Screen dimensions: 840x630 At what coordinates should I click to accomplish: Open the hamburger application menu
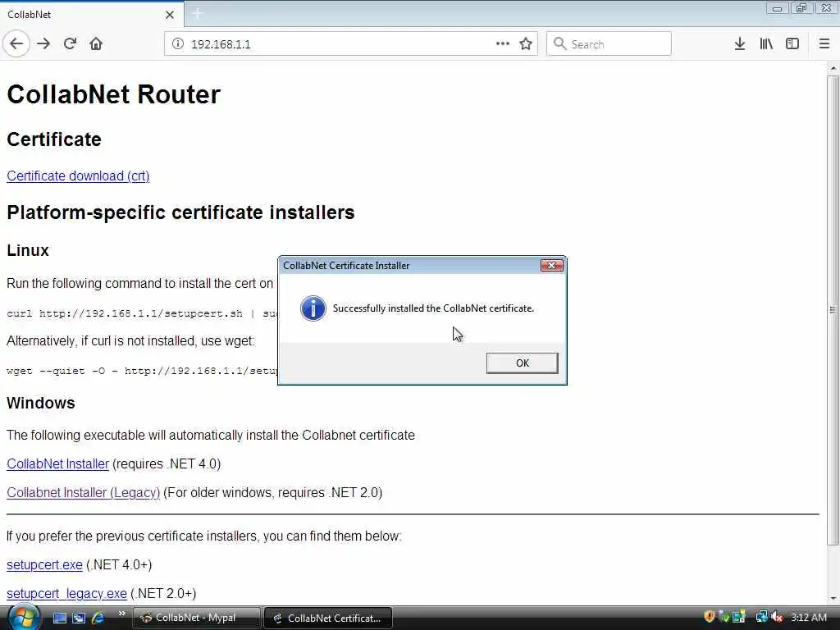pos(824,44)
